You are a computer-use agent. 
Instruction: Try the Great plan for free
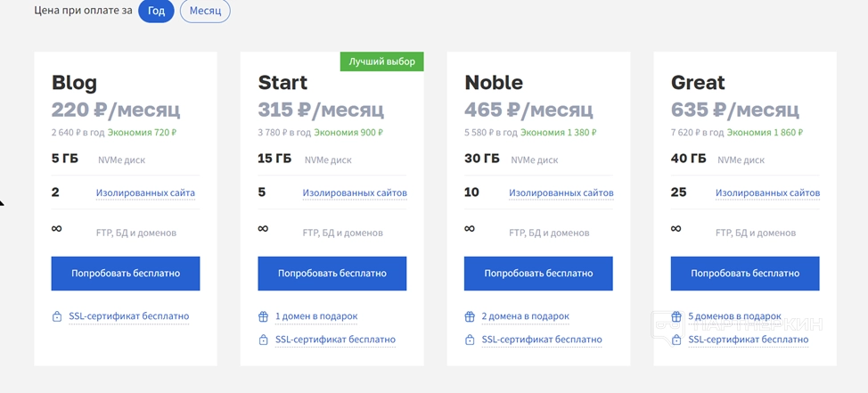click(745, 274)
